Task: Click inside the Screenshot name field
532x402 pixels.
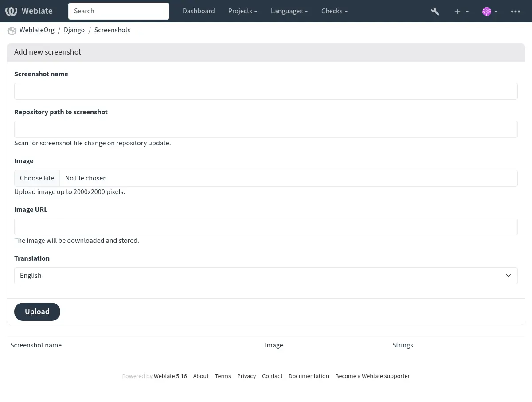Action: coord(266,91)
